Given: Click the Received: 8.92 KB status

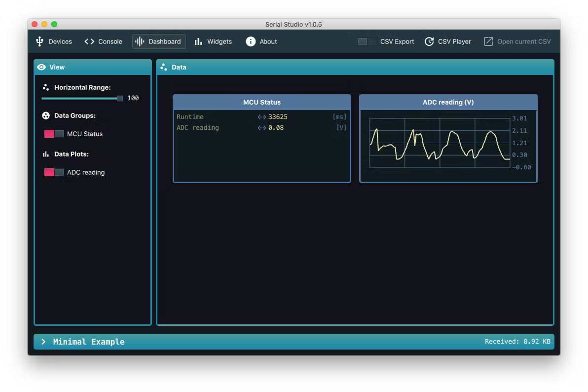Looking at the screenshot, I should click(x=517, y=342).
